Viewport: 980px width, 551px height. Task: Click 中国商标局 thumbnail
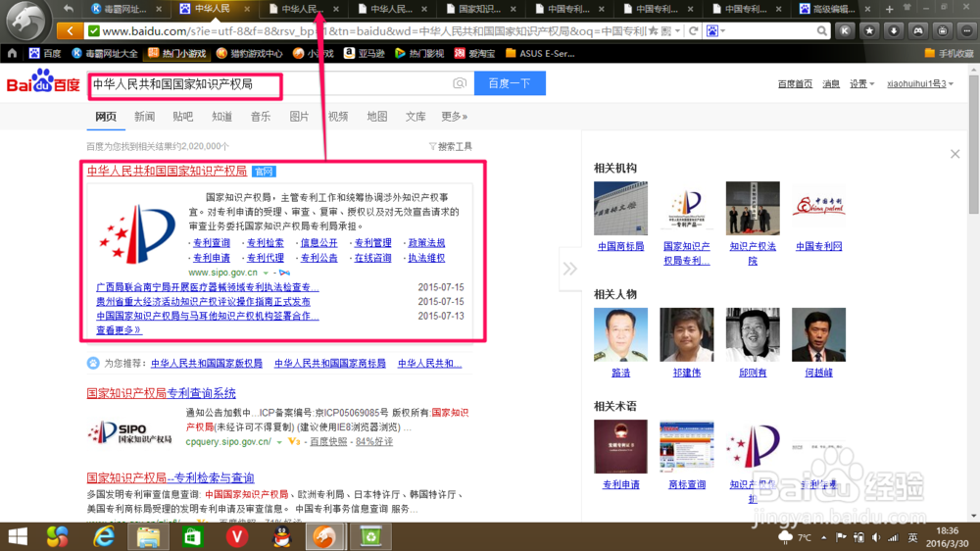click(x=620, y=208)
